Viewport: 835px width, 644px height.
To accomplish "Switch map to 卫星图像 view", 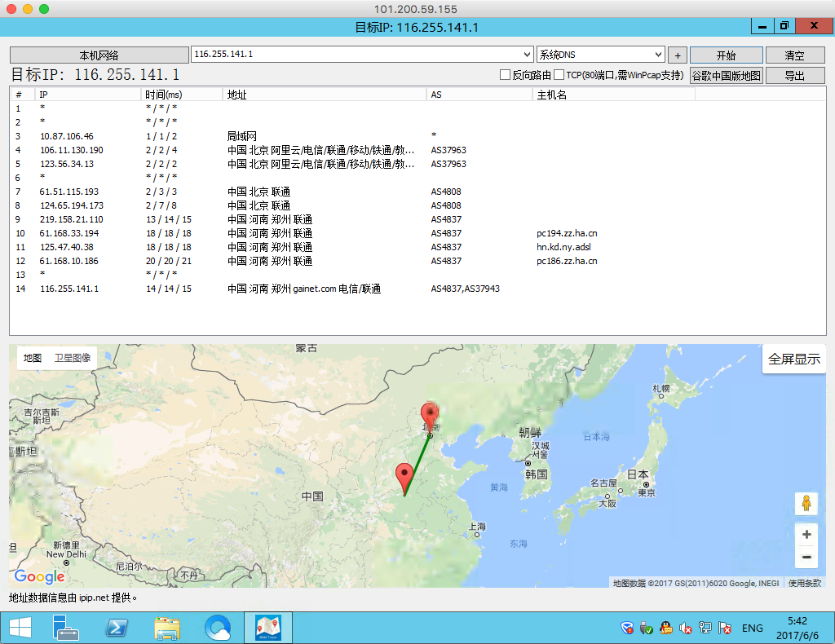I will pyautogui.click(x=73, y=358).
